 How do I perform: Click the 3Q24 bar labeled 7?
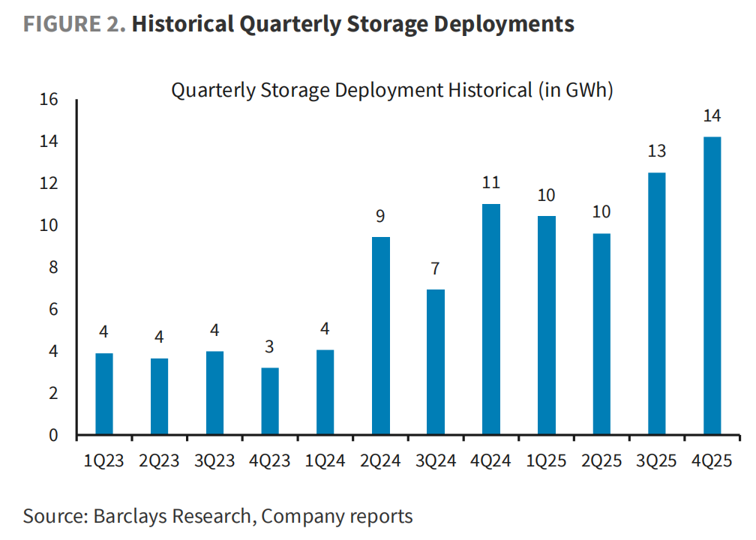click(x=436, y=361)
